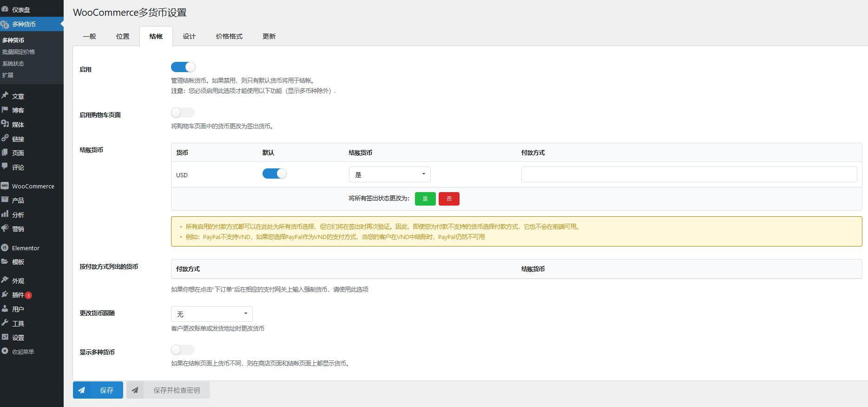Click the red 否 status button
This screenshot has height=407, width=868.
pos(449,199)
